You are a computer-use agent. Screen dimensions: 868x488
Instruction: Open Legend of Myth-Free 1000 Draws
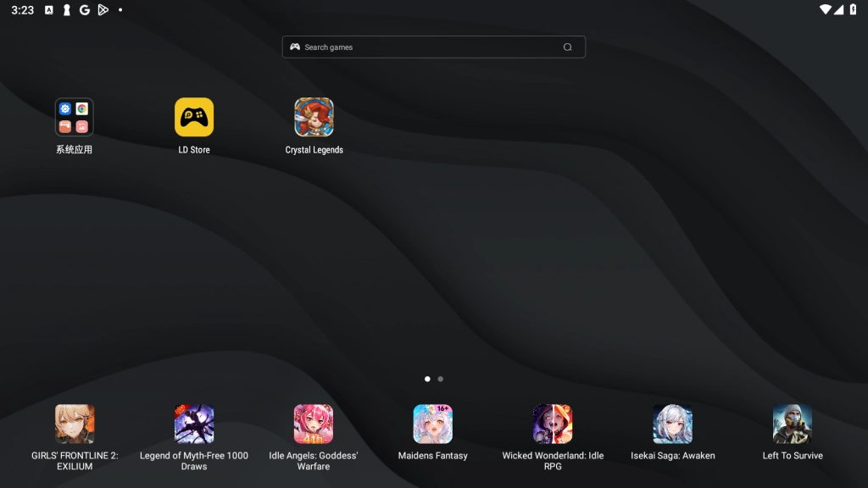tap(193, 424)
